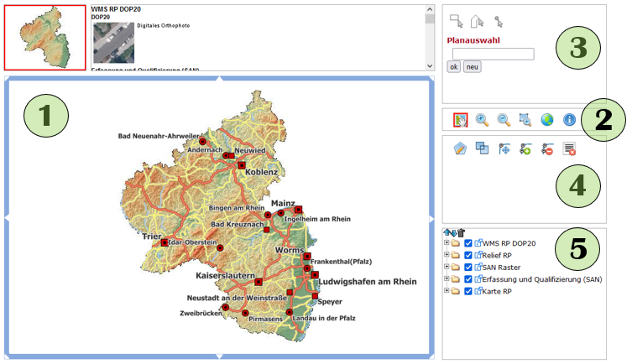
Task: Expand the Karte RP tree node
Action: 447,291
